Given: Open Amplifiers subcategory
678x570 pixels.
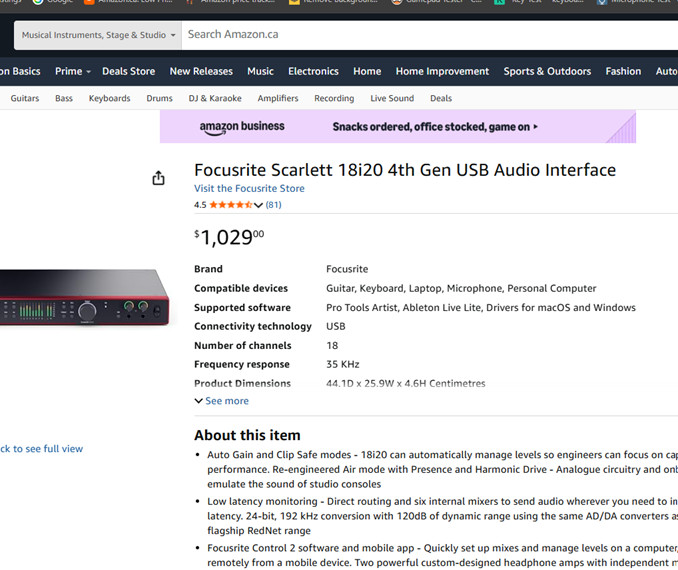Looking at the screenshot, I should click(x=278, y=98).
